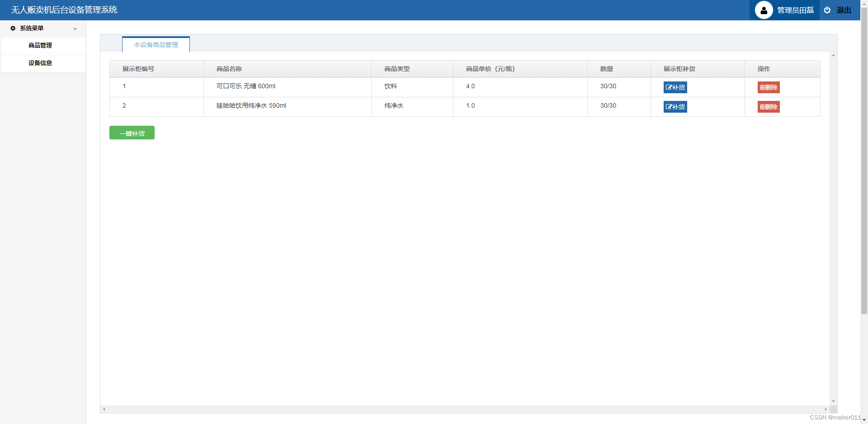Click the horizontal scrollbar right arrow
This screenshot has width=868, height=424.
[x=826, y=409]
